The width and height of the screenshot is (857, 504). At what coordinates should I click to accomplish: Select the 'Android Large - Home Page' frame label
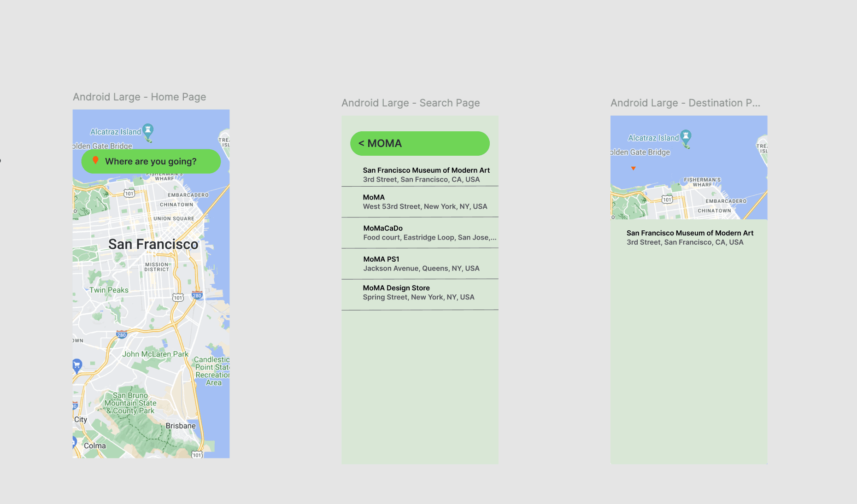coord(140,97)
